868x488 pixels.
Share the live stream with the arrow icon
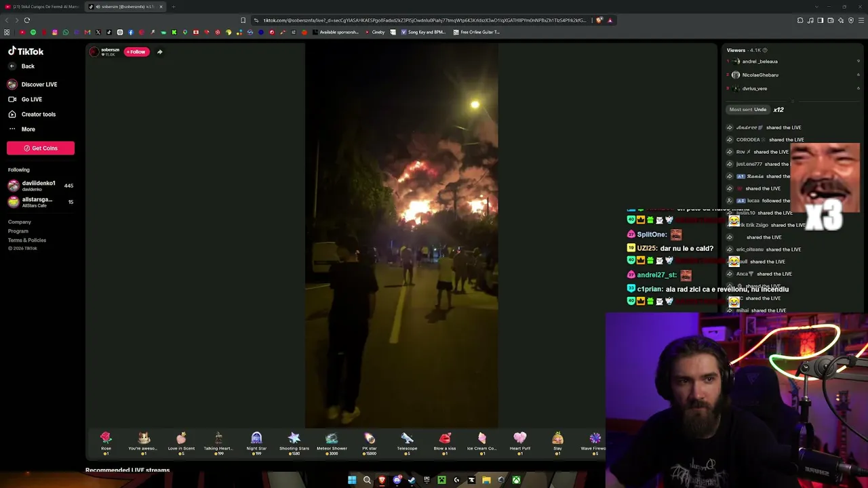coord(160,52)
